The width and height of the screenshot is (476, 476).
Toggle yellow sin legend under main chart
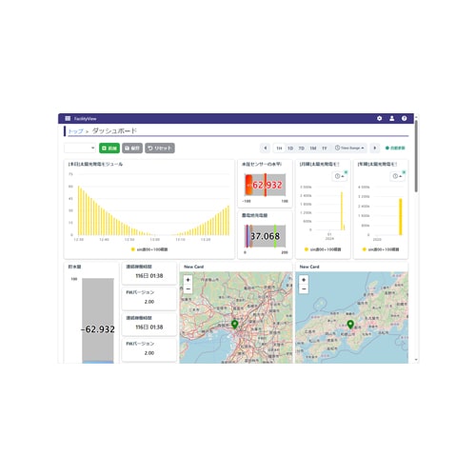point(149,249)
